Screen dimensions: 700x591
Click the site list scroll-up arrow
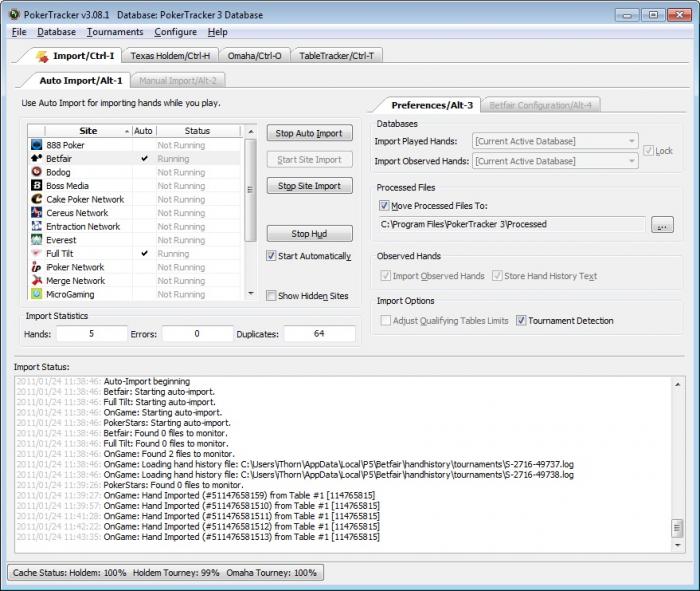pos(251,132)
